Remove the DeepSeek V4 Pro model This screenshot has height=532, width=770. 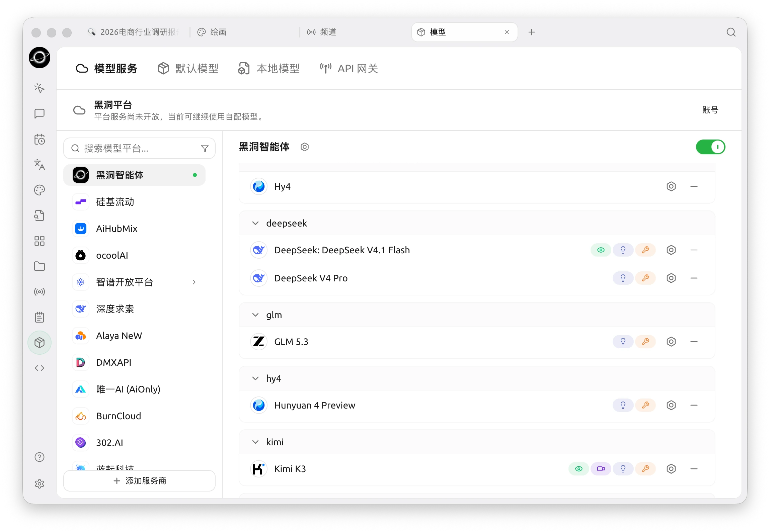click(x=694, y=278)
